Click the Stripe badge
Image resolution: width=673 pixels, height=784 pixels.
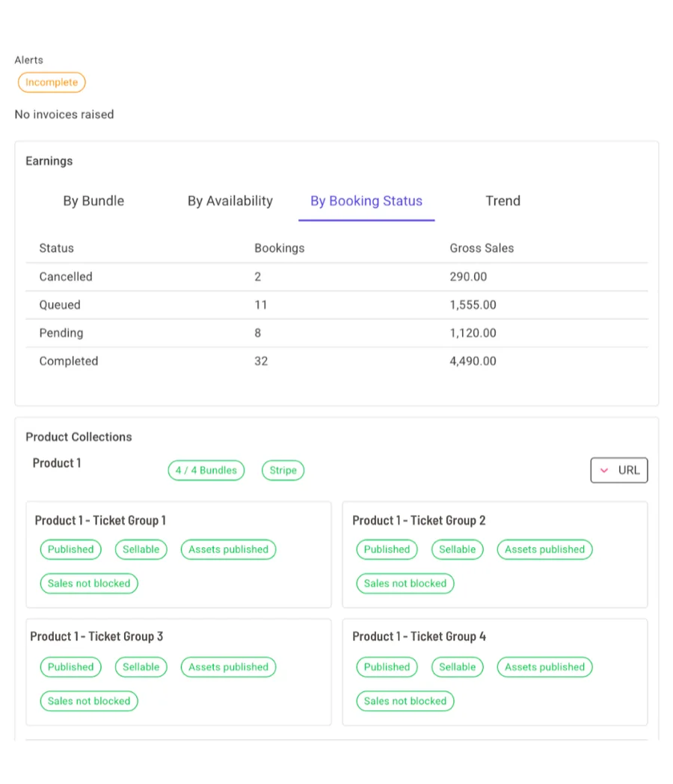tap(283, 471)
